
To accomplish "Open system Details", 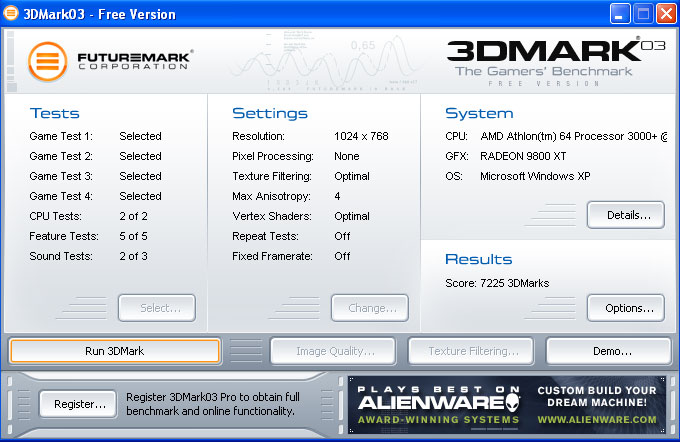I will click(626, 215).
